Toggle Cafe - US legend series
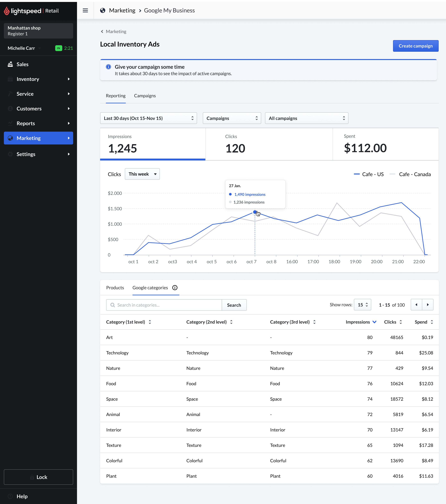Image resolution: width=446 pixels, height=504 pixels. pos(369,174)
